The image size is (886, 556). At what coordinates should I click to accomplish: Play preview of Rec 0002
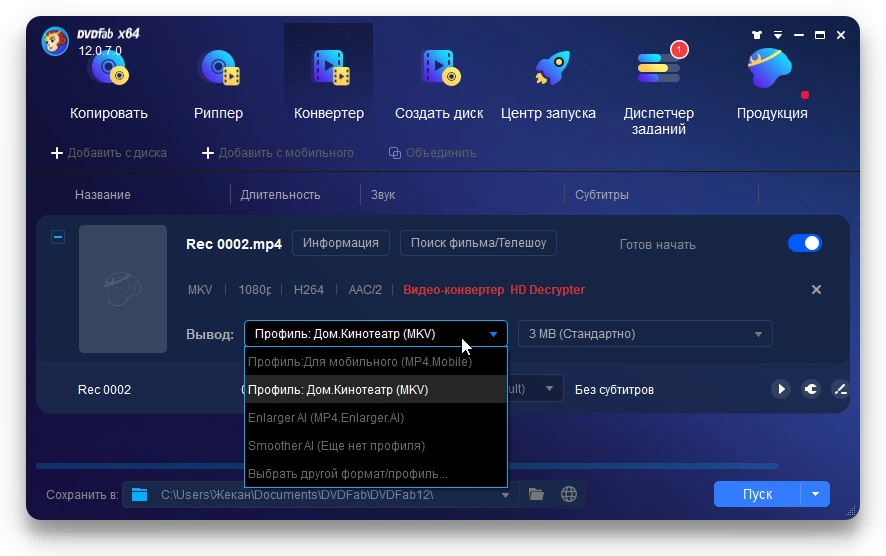coord(781,389)
